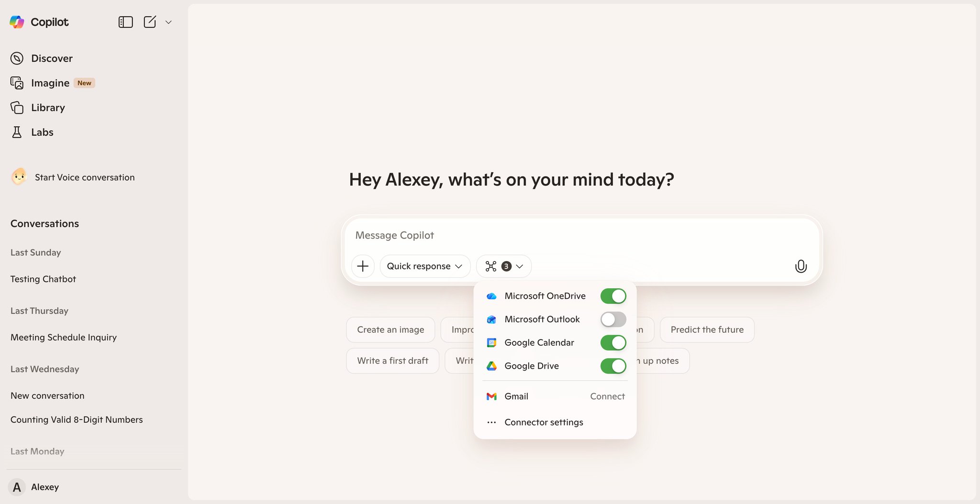Expand the chevron next to compose icon
The height and width of the screenshot is (504, 980).
[x=168, y=22]
